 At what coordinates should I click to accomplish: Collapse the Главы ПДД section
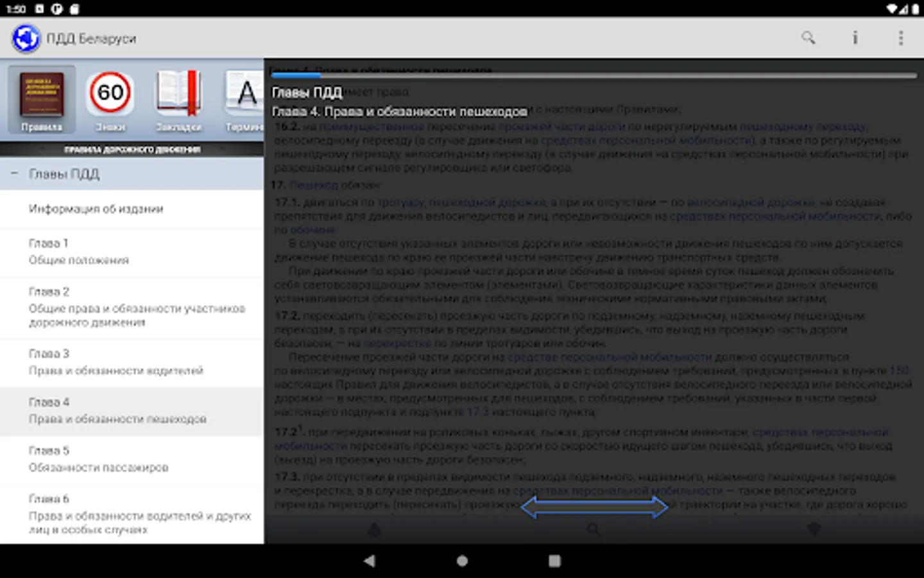pos(132,174)
